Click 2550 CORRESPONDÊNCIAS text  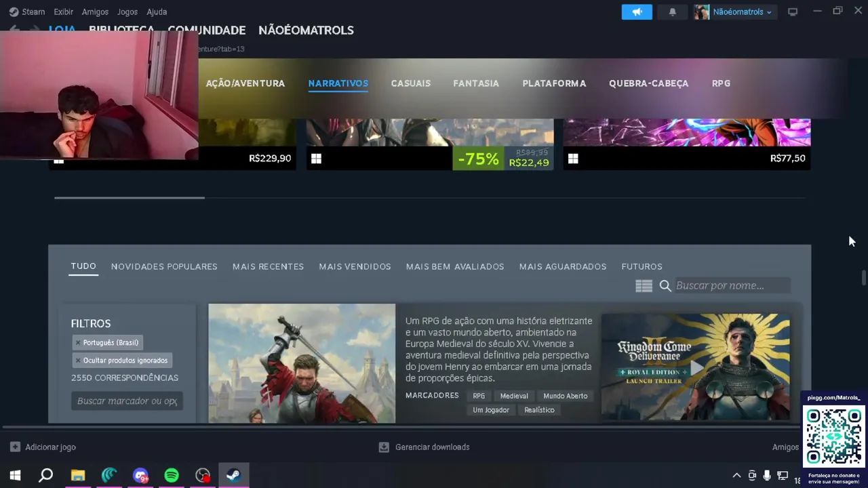[x=125, y=378]
